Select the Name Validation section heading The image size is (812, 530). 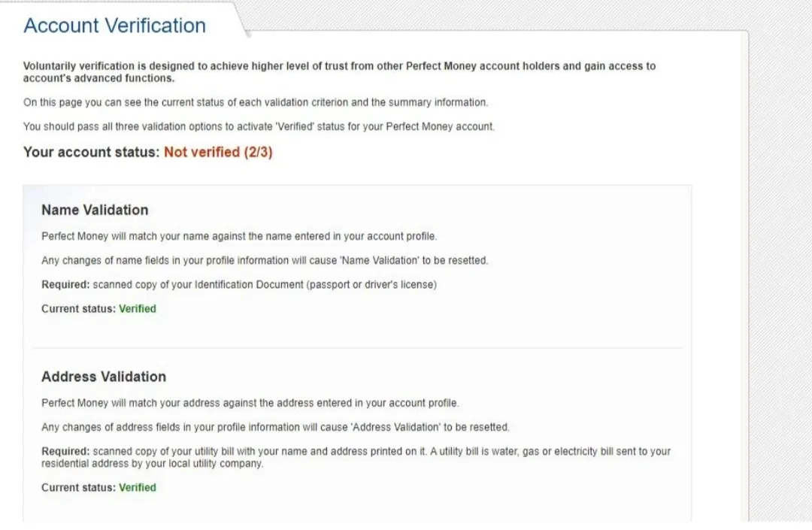click(95, 210)
